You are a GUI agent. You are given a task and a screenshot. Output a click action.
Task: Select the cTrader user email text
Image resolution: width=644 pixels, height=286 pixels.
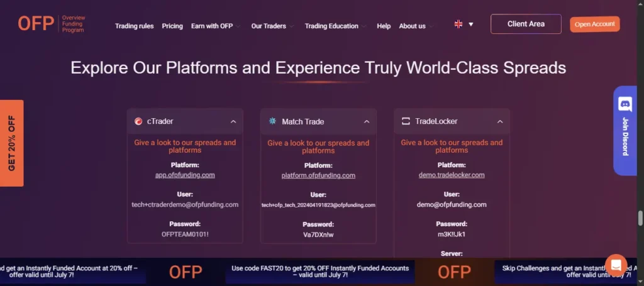(185, 204)
